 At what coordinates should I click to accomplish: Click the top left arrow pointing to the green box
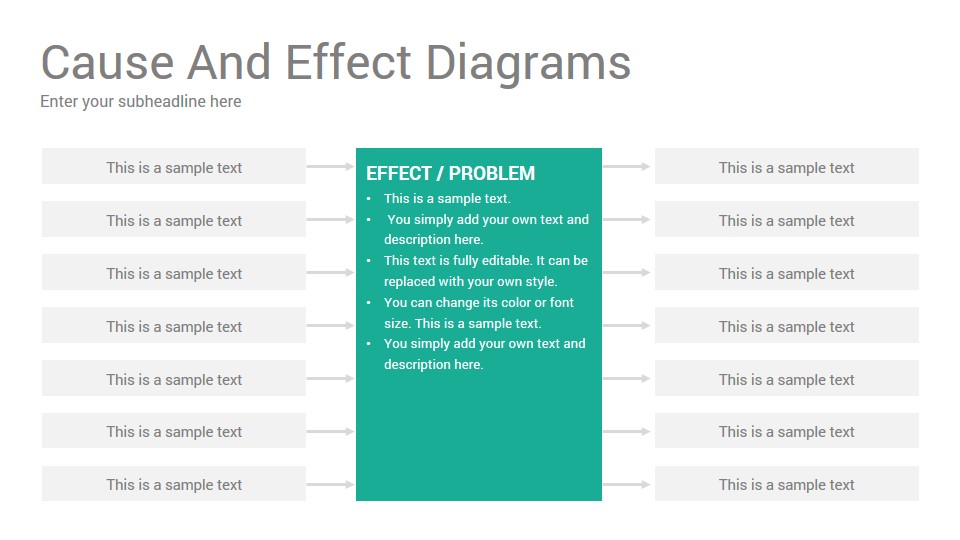331,167
